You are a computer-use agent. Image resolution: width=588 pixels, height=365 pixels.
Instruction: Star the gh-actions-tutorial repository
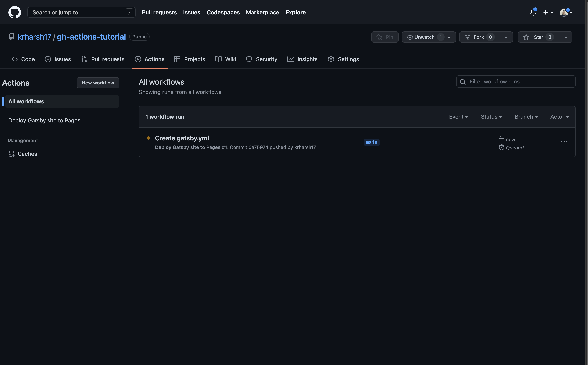(538, 37)
